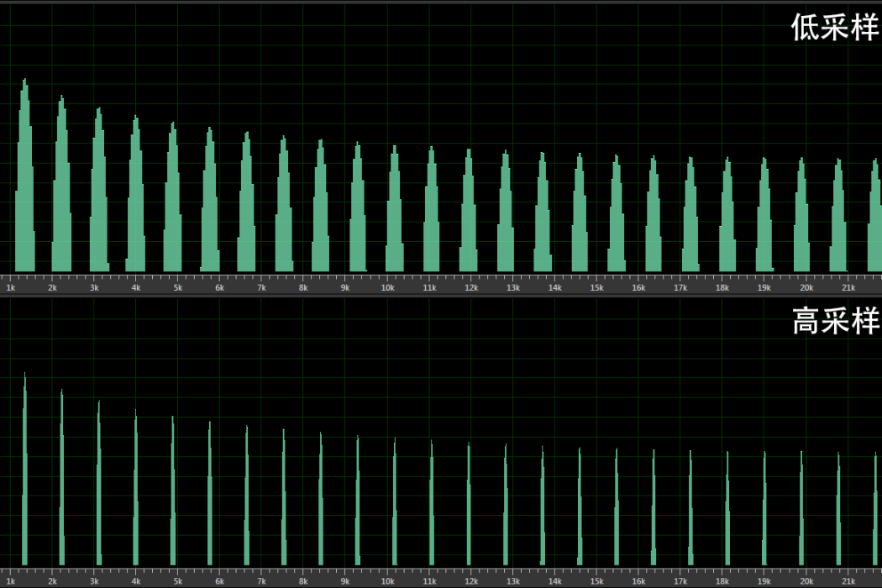Click 20k on the 高采样 frequency ruler
Screen dimensions: 882x588
click(x=806, y=581)
